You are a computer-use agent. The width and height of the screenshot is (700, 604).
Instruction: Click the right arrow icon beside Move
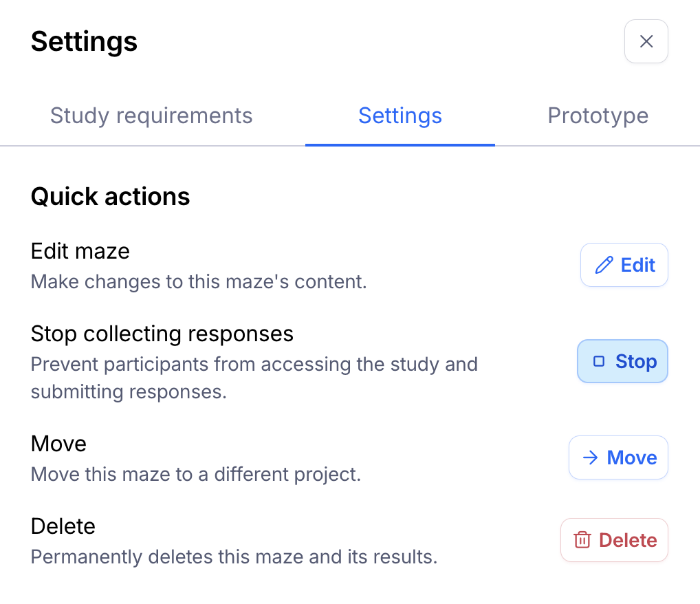click(x=590, y=458)
